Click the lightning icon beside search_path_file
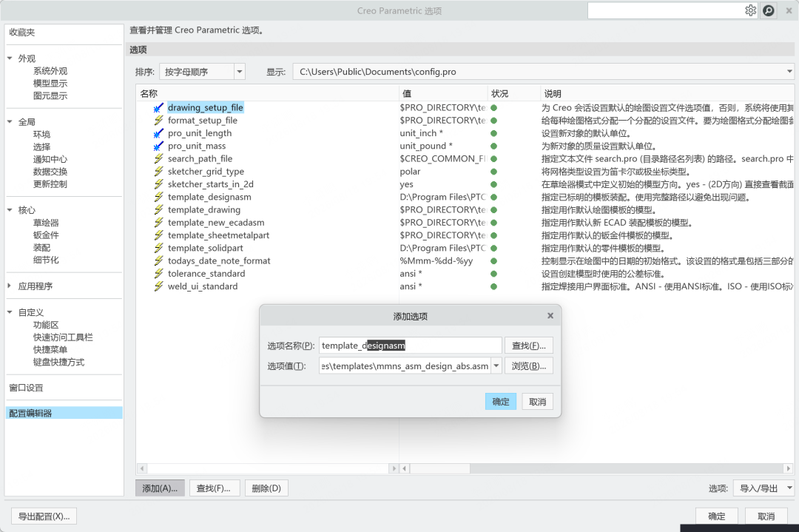The image size is (799, 532). point(158,158)
